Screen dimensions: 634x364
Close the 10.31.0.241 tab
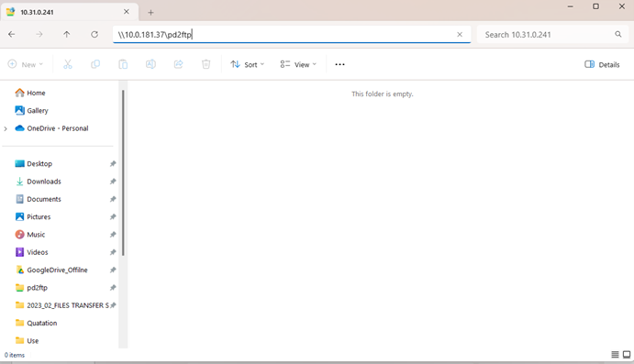pyautogui.click(x=126, y=12)
